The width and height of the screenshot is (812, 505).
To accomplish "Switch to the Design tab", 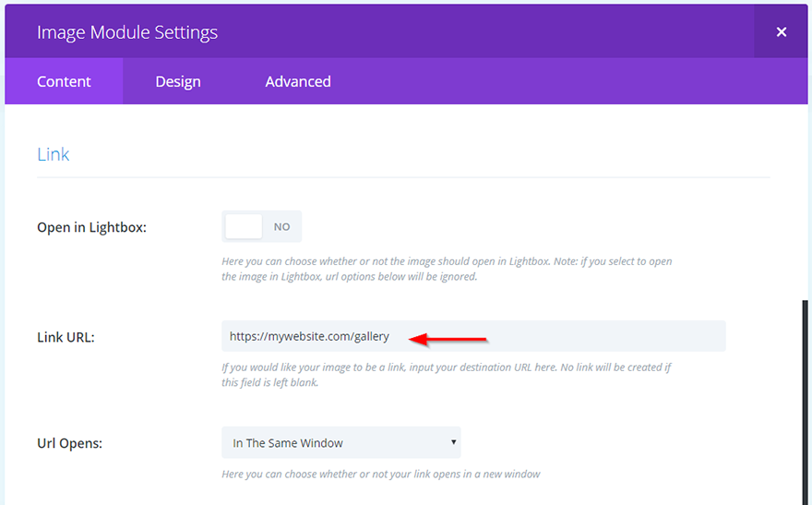I will (x=178, y=81).
